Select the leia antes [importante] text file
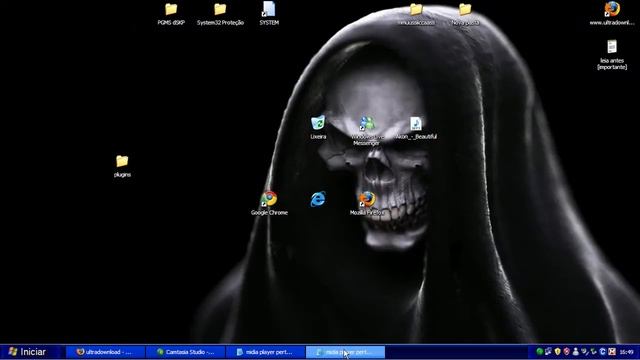This screenshot has width=640, height=360. (612, 54)
